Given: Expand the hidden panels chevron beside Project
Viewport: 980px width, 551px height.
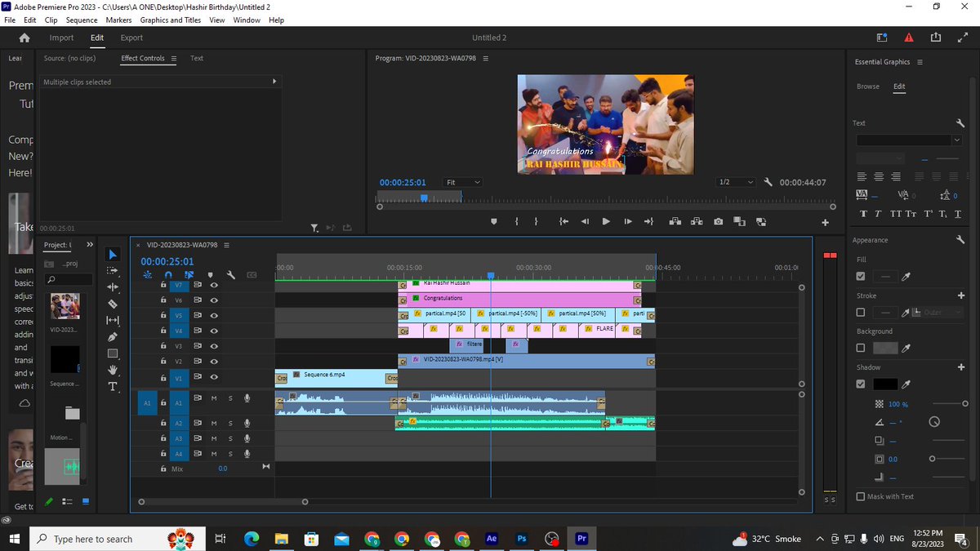Looking at the screenshot, I should (90, 245).
